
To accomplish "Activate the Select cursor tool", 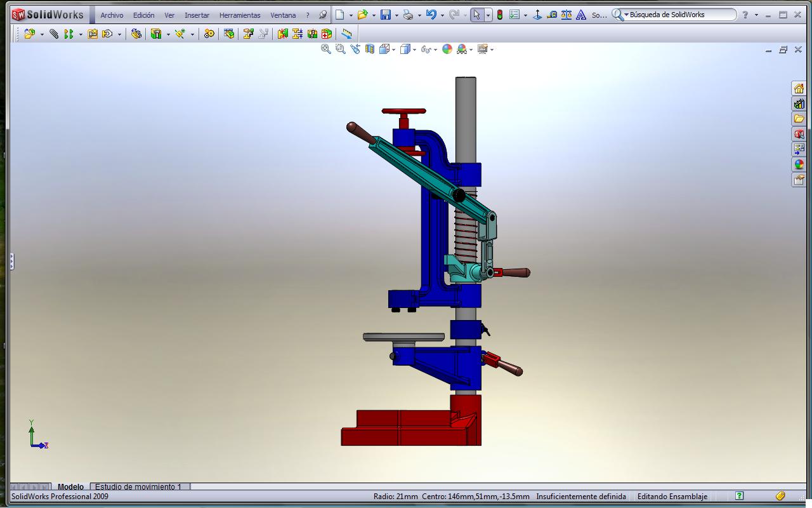I will 476,15.
